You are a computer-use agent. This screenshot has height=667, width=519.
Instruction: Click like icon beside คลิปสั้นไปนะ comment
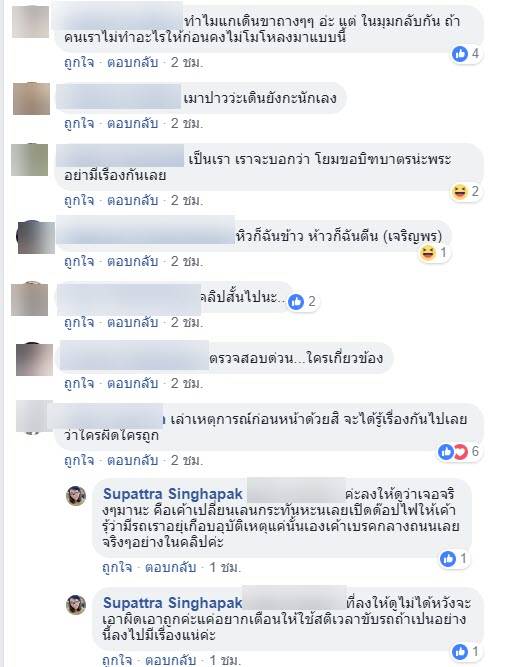[296, 302]
